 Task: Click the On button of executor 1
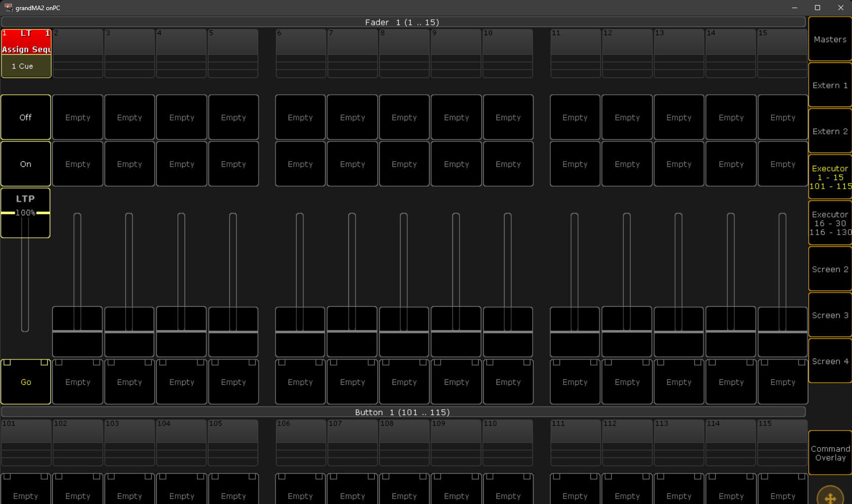click(x=26, y=164)
